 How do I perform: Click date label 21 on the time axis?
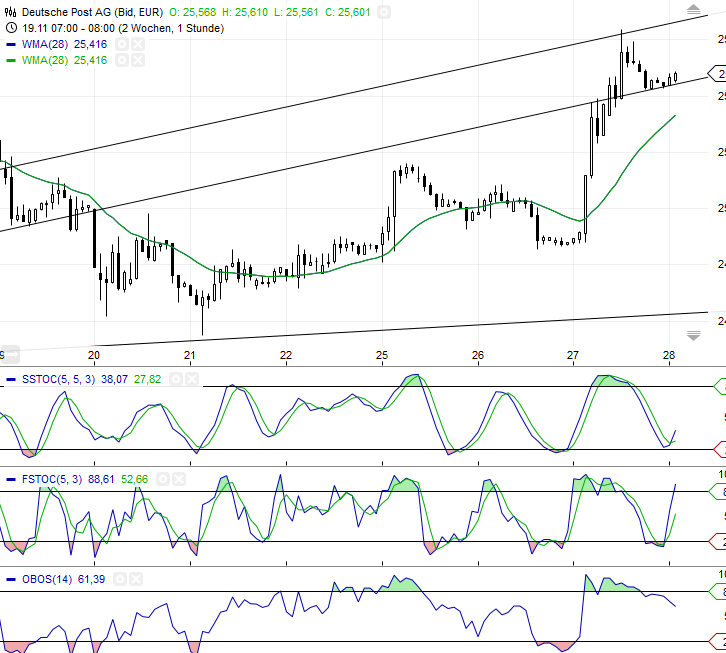[190, 355]
